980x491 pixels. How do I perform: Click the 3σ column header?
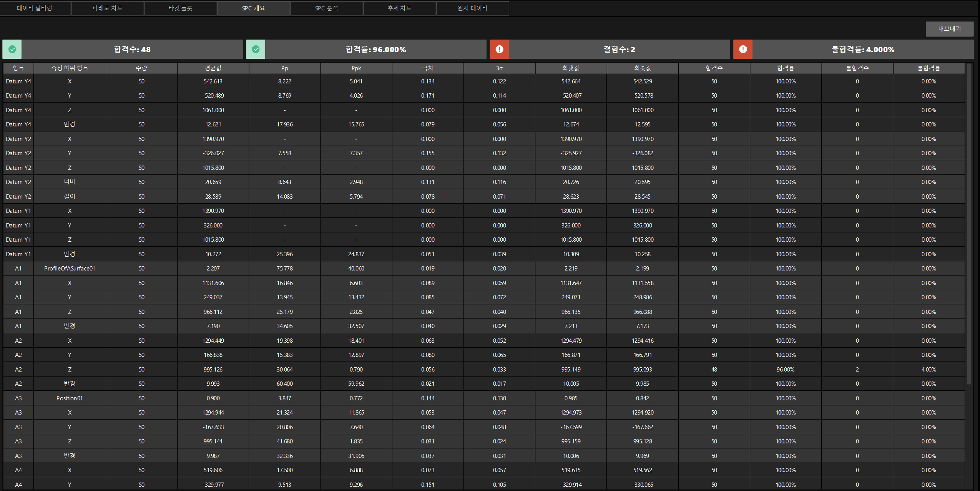coord(500,68)
